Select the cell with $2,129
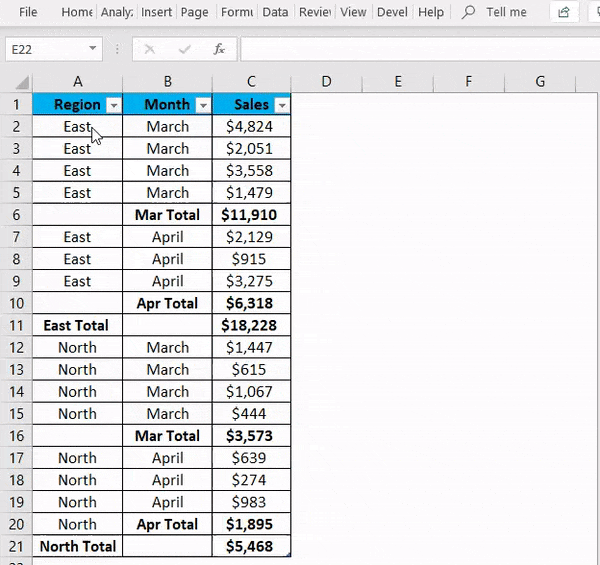600x565 pixels. [251, 237]
